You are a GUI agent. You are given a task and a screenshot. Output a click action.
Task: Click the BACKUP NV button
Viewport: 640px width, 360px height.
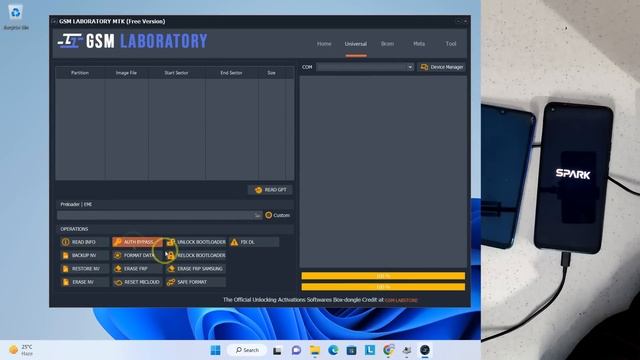click(84, 256)
